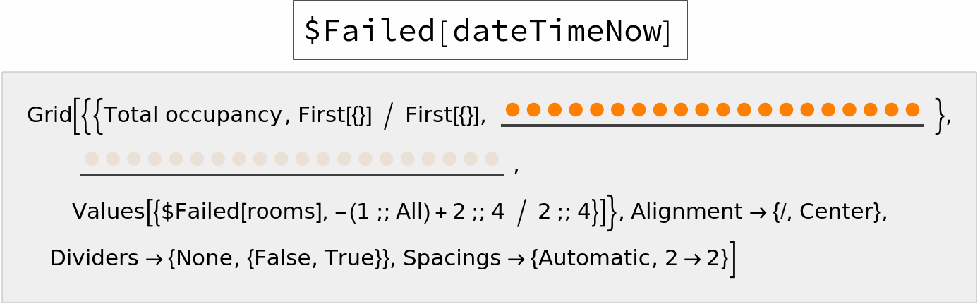This screenshot has height=304, width=980.
Task: Click the last orange dot in the row
Action: 912,109
